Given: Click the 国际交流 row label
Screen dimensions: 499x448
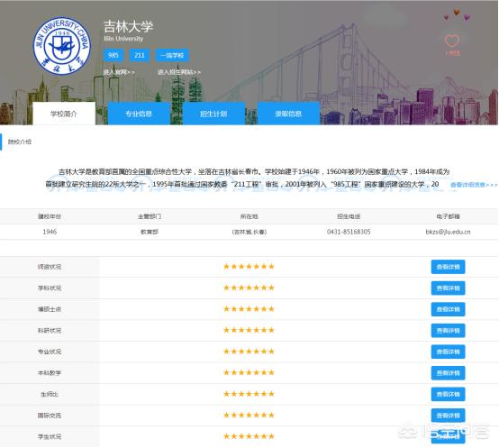Looking at the screenshot, I should (50, 416).
